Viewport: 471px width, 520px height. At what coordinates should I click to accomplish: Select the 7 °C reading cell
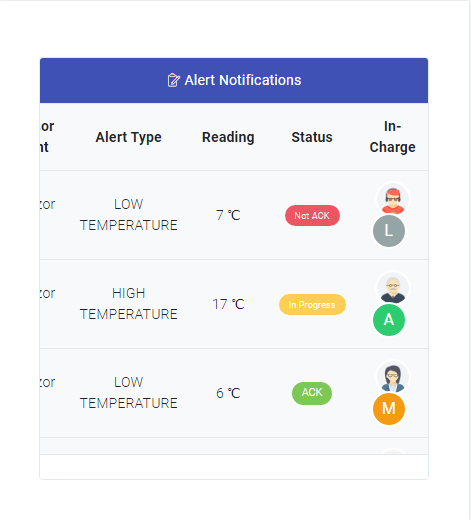click(228, 215)
